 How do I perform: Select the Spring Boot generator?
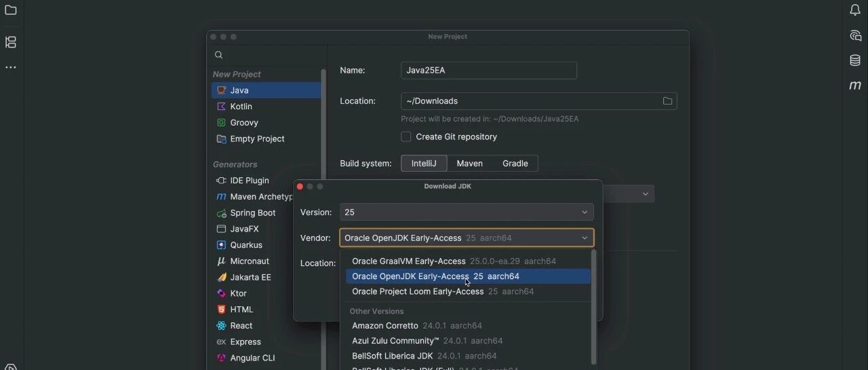tap(254, 213)
